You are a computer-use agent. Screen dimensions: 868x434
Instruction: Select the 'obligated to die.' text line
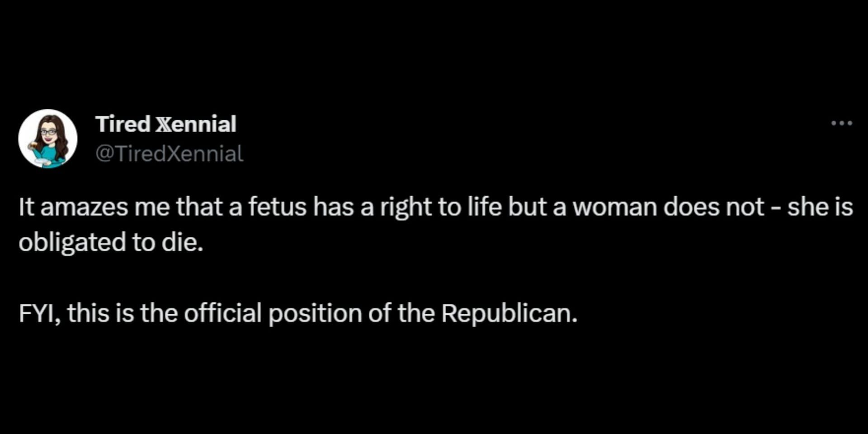111,242
